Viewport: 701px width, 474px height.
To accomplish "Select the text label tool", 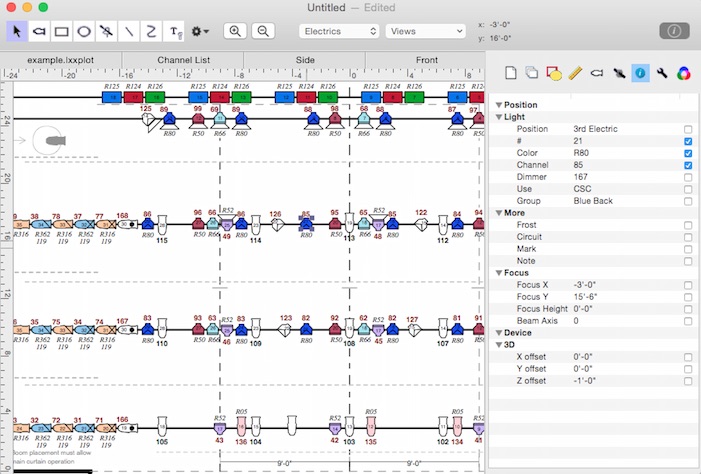I will pos(174,31).
